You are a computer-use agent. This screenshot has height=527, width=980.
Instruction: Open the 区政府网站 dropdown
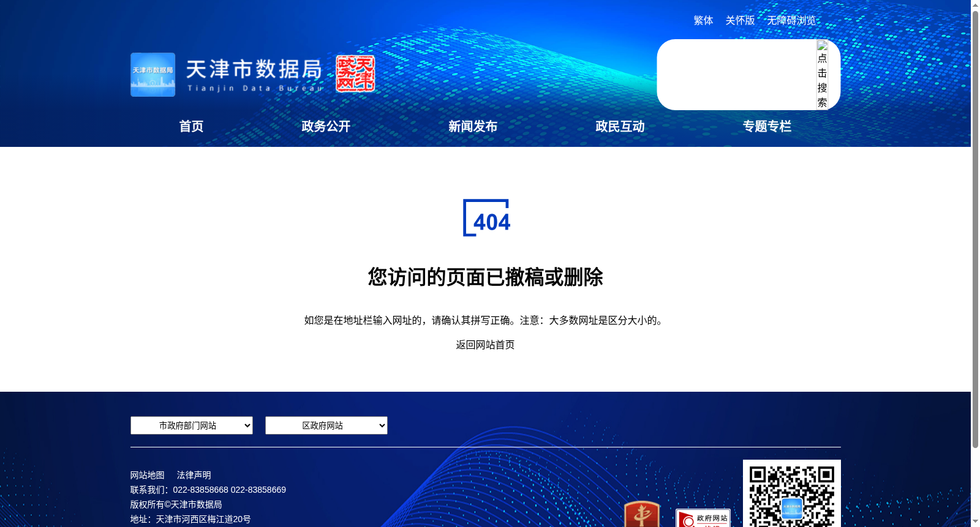[326, 425]
